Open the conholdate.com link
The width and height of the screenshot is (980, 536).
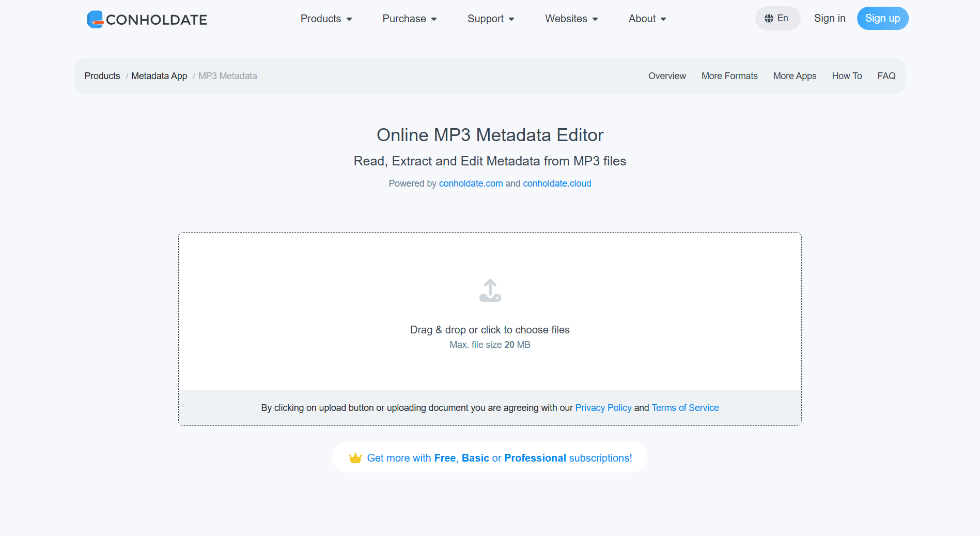471,183
